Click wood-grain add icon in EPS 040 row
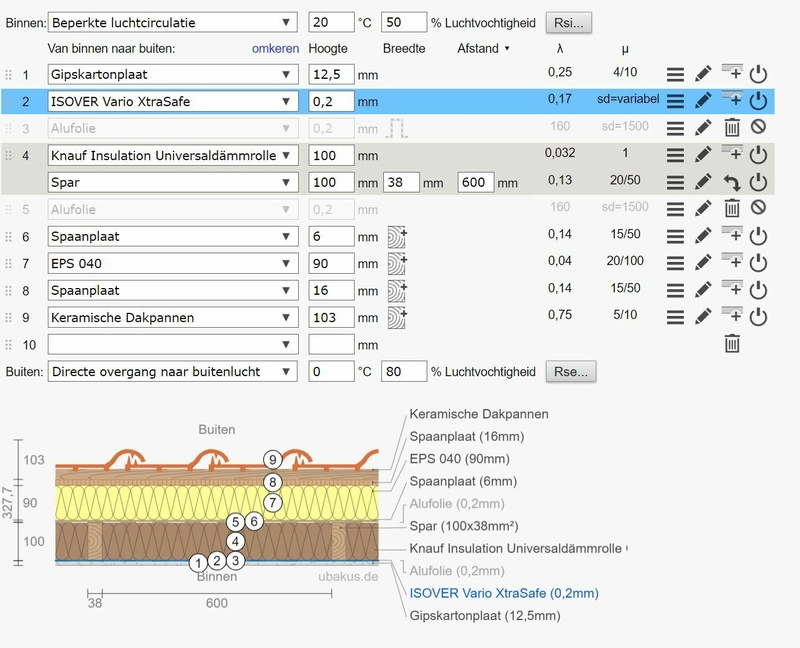 (x=396, y=264)
